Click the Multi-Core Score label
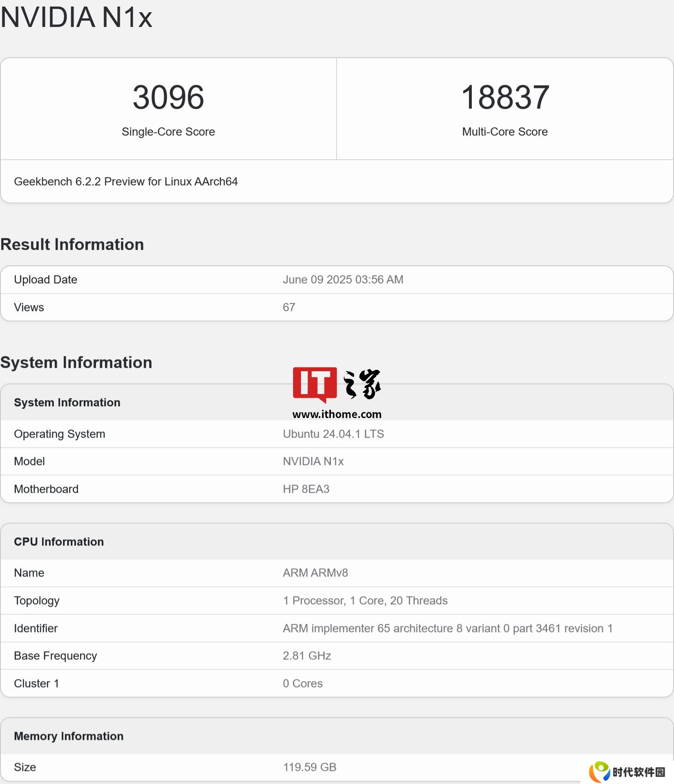Screen dimensions: 674x784 pyautogui.click(x=505, y=132)
